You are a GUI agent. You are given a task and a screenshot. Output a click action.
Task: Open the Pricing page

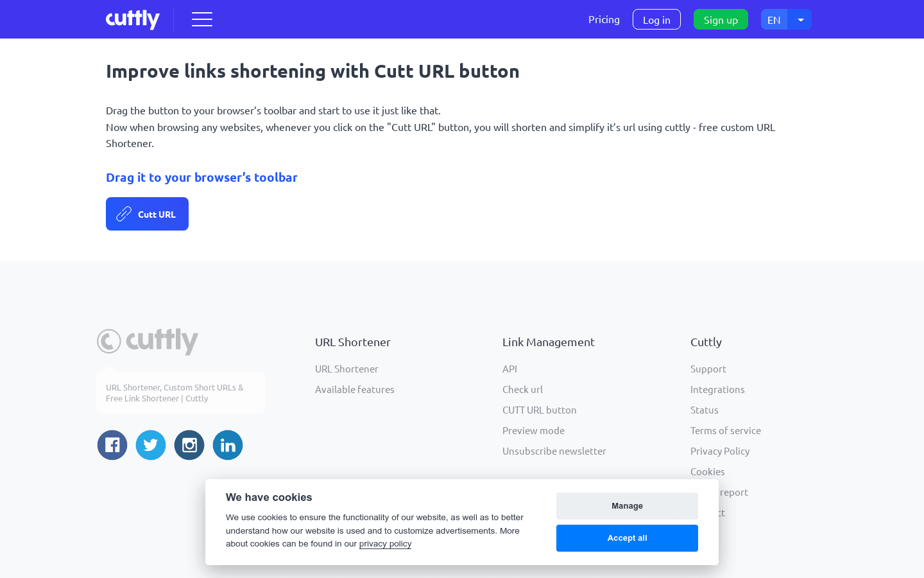point(604,19)
